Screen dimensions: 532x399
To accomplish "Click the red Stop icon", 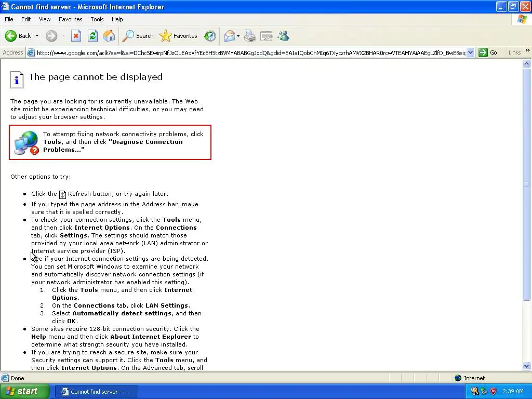I will pos(76,36).
